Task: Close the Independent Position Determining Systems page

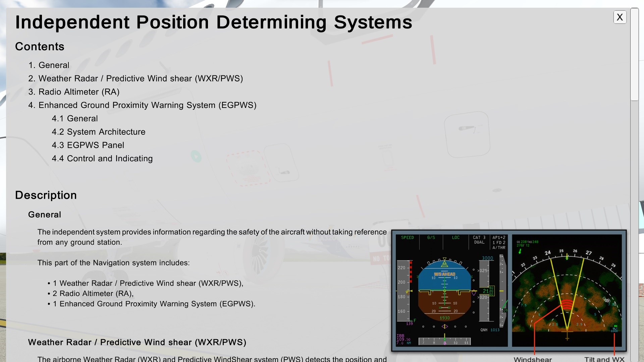Action: click(620, 17)
